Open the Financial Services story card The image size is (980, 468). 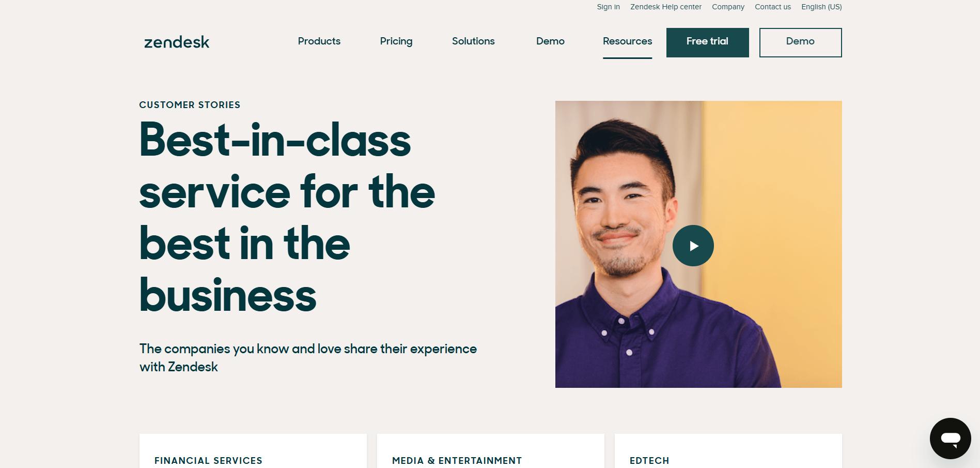point(253,451)
